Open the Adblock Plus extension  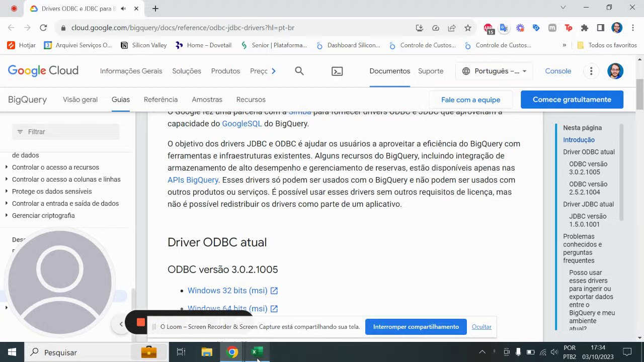tap(489, 29)
